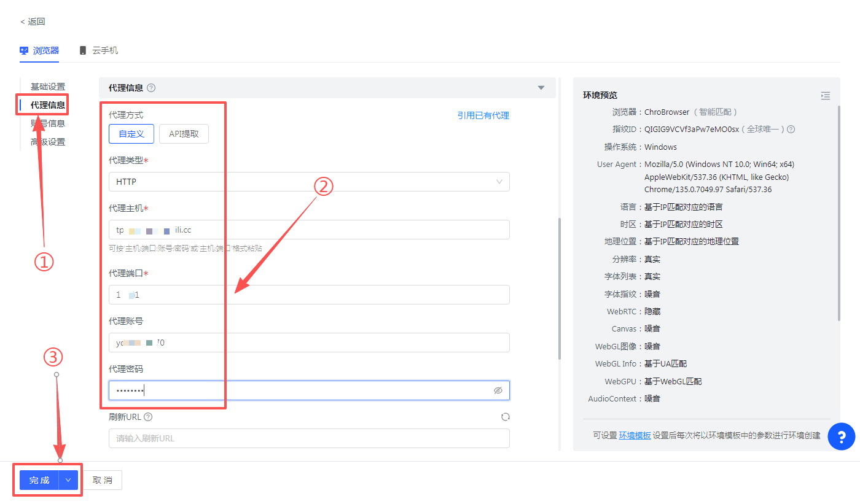This screenshot has width=860, height=504.
Task: Toggle password visibility with the eye icon
Action: coord(498,390)
